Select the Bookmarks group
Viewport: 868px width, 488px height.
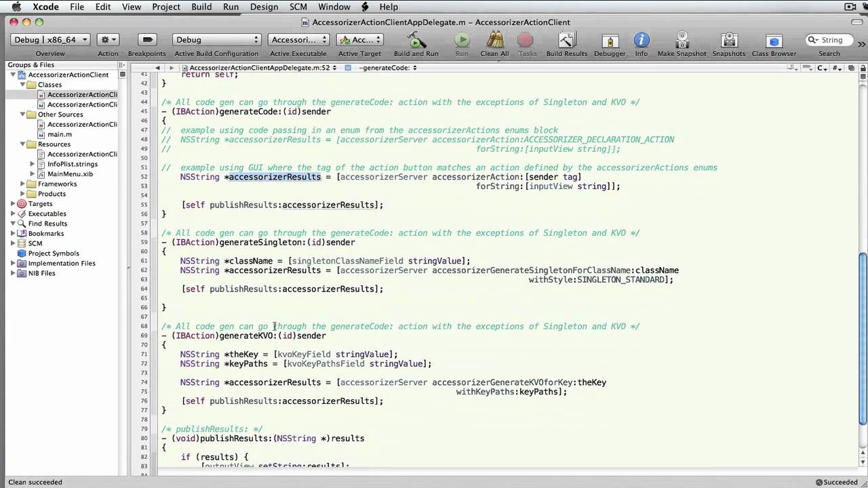click(46, 233)
